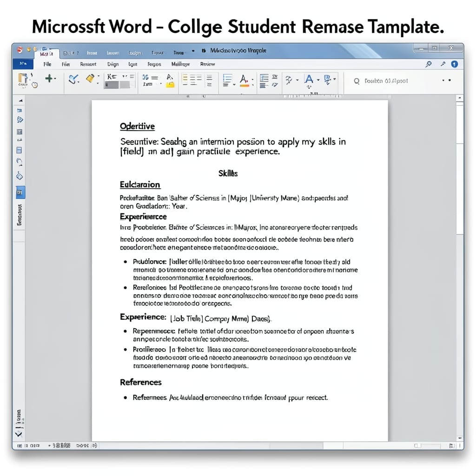This screenshot has width=476, height=476.
Task: Click the two-dot options beside search
Action: point(447,80)
